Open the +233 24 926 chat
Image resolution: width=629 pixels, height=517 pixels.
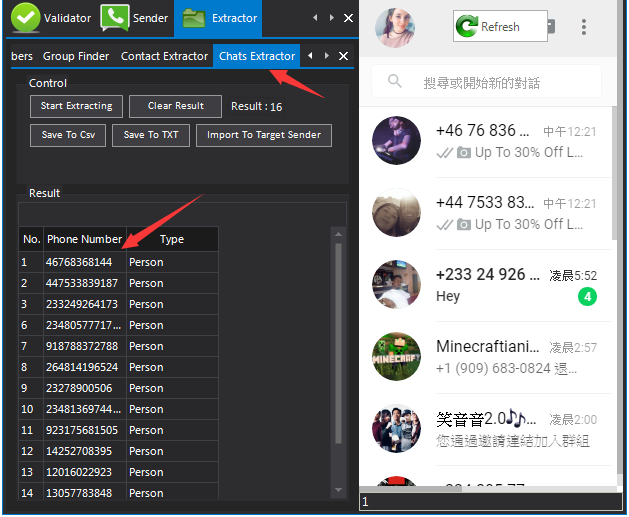pos(485,285)
